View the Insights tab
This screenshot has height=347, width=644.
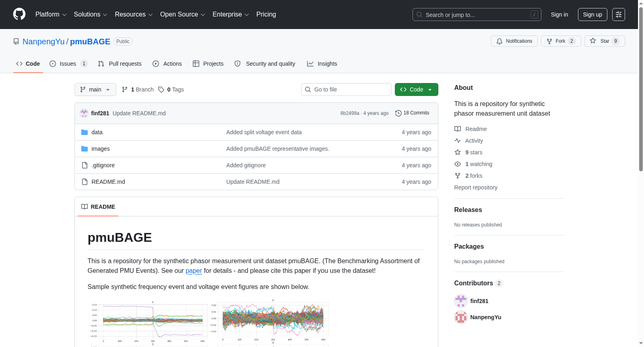pos(322,64)
